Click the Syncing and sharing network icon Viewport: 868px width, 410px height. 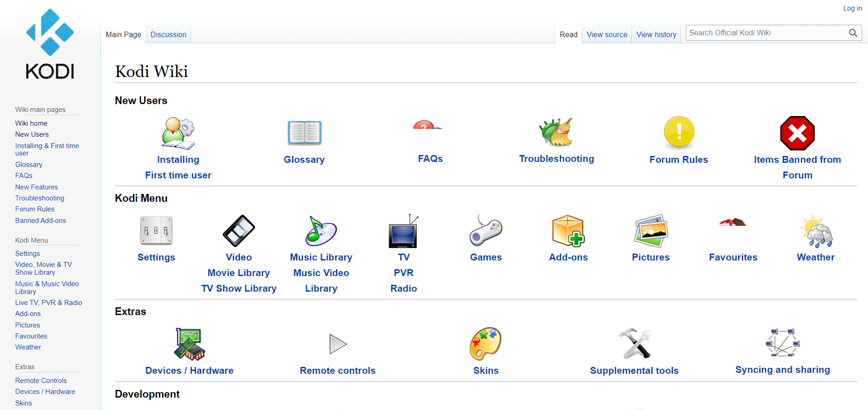point(783,343)
